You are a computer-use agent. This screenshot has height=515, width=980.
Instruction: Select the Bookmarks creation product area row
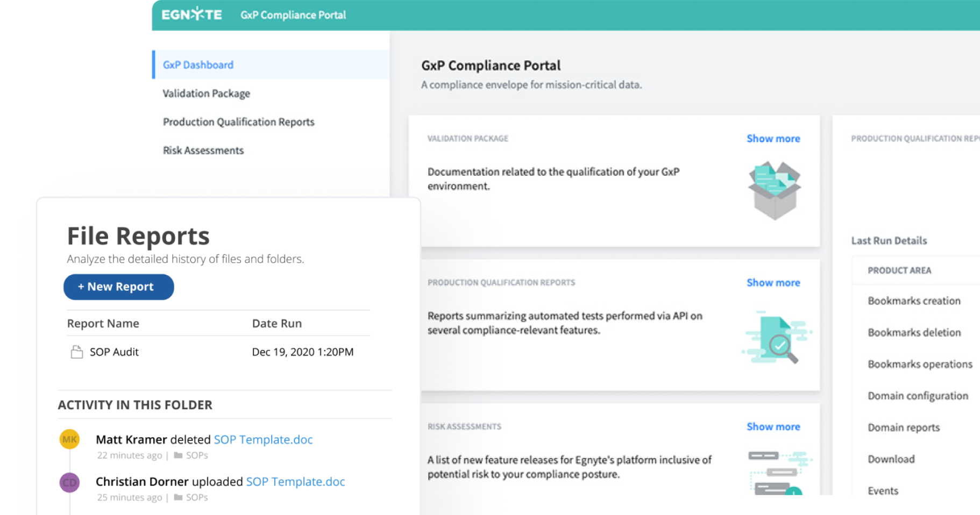[x=914, y=301]
